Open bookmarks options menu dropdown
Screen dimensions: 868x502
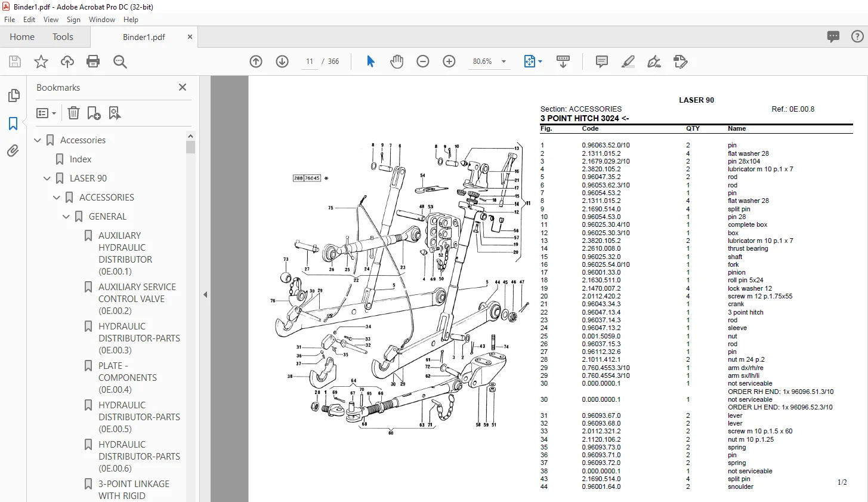[47, 113]
